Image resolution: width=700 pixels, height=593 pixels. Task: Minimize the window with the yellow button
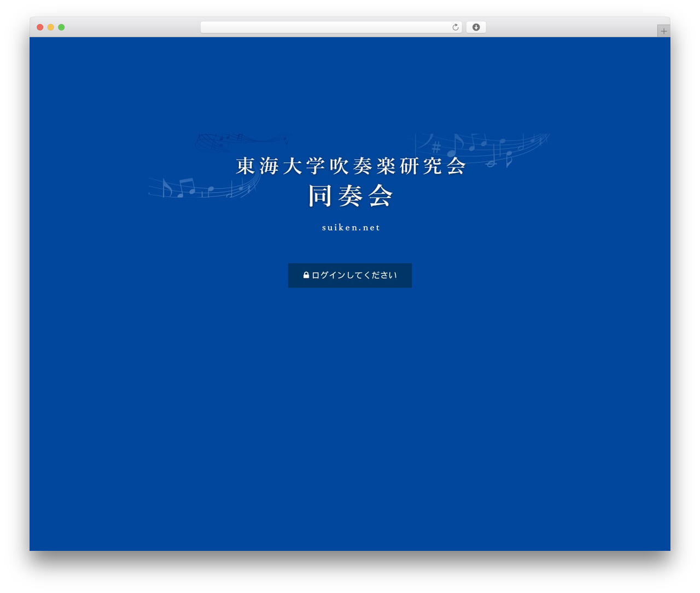click(x=51, y=27)
